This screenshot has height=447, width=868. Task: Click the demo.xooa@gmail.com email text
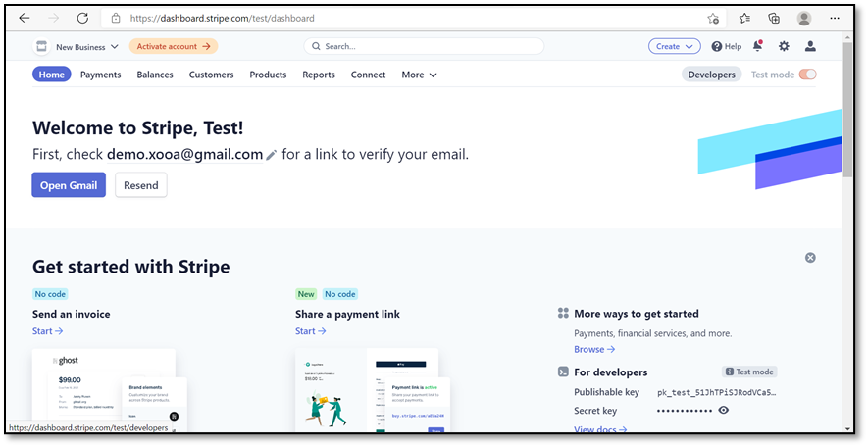coord(185,154)
